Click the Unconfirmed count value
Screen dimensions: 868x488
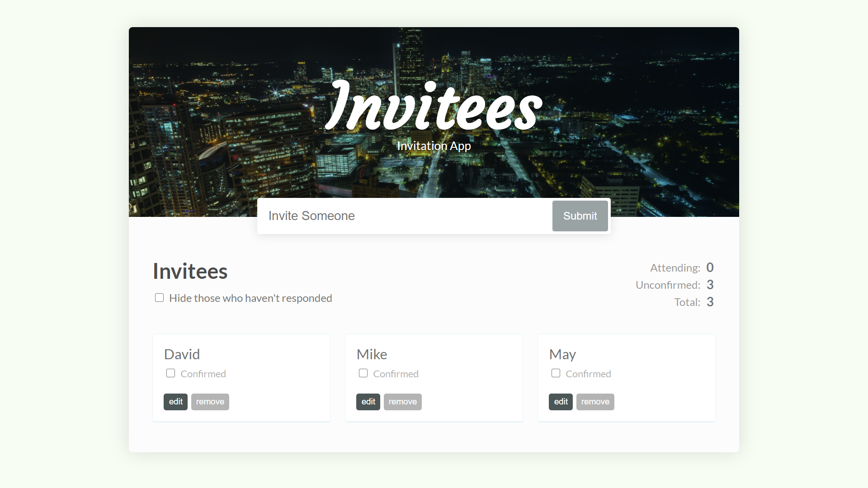coord(710,284)
